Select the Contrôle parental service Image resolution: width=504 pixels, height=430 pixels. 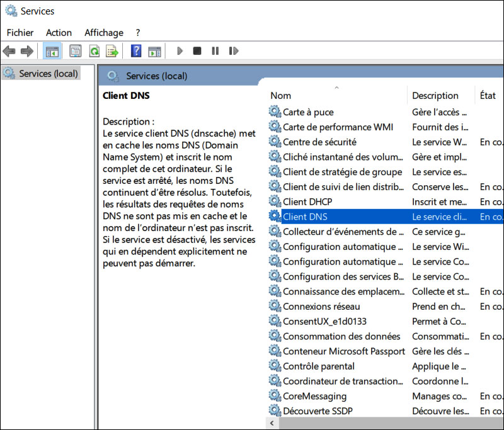tap(319, 366)
